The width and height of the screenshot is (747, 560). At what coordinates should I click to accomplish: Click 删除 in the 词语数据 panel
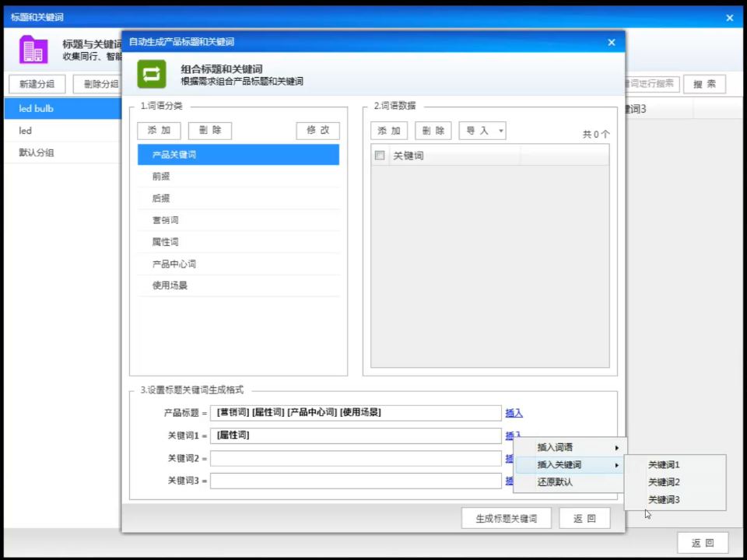[x=433, y=131]
